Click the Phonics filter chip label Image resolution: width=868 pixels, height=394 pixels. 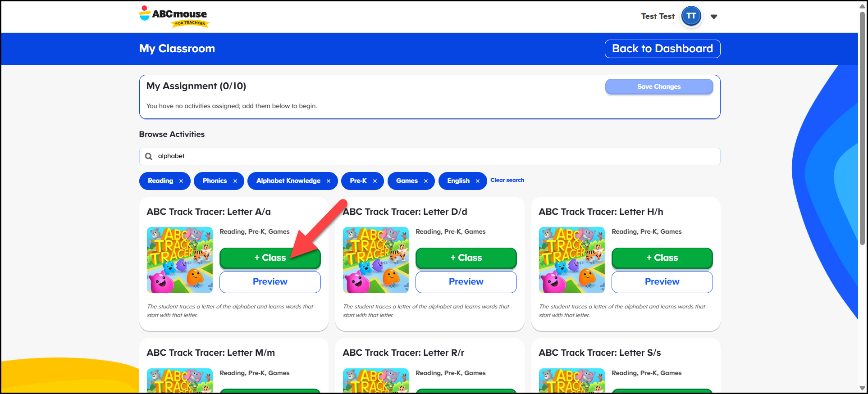click(215, 181)
